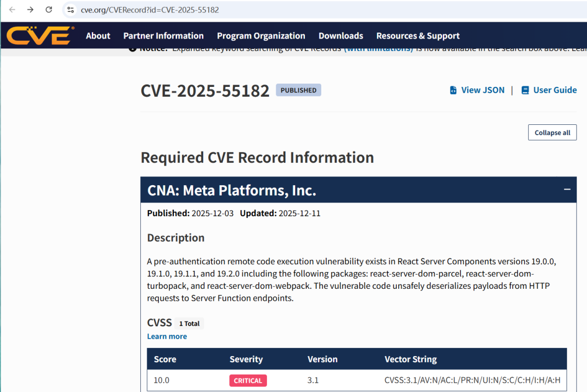This screenshot has height=392, width=587.
Task: Follow the CVSS Learn more link
Action: [x=167, y=336]
